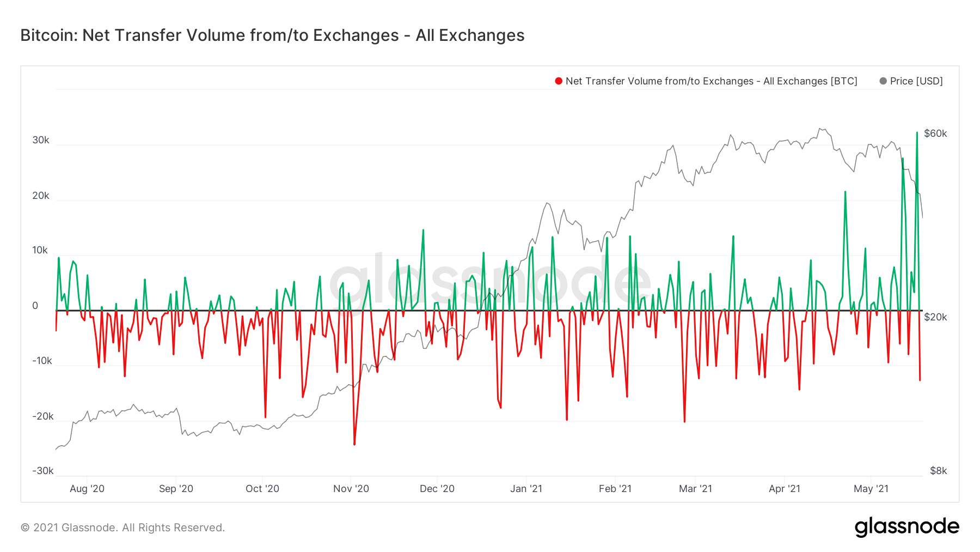Image resolution: width=980 pixels, height=552 pixels.
Task: Toggle the Net Transfer Volume legend label
Action: click(711, 81)
